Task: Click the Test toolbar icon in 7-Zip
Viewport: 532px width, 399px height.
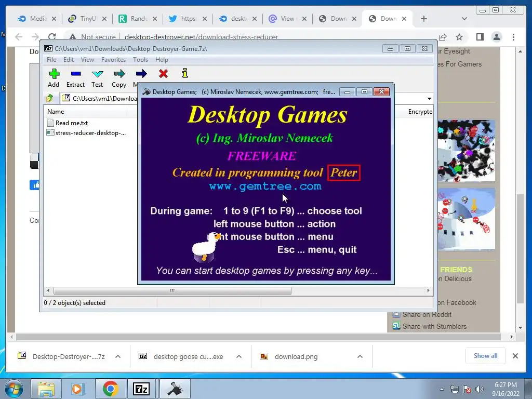Action: 97,74
